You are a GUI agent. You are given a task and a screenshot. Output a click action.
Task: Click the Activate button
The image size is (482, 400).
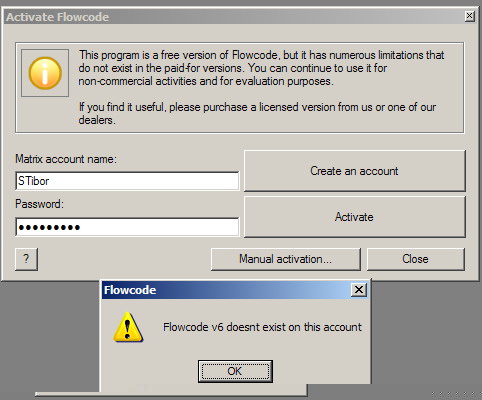click(354, 217)
